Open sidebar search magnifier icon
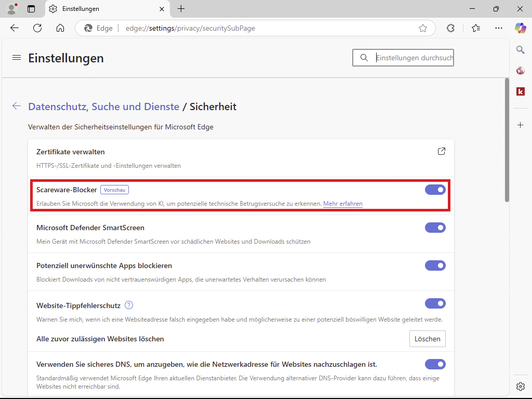Image resolution: width=532 pixels, height=399 pixels. [521, 50]
